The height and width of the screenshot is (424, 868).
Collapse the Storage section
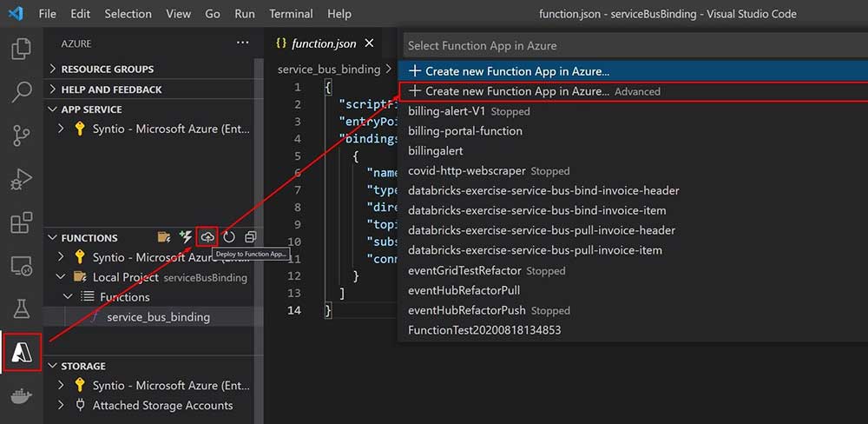148,366
